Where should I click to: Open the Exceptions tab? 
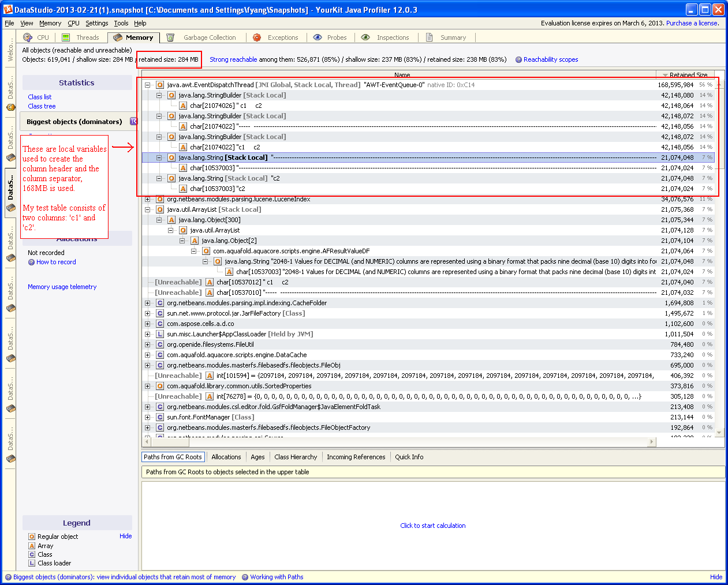(276, 37)
